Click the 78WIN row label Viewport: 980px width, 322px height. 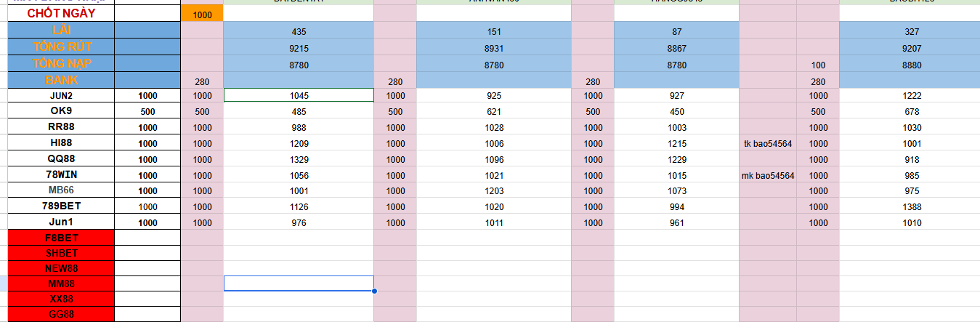61,174
